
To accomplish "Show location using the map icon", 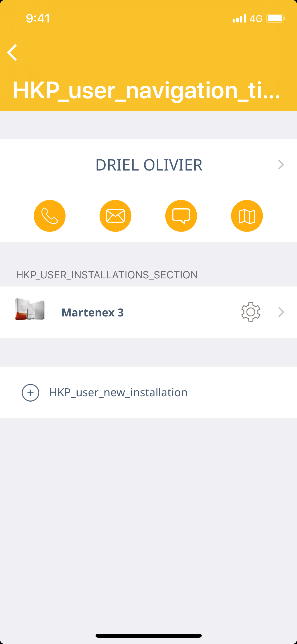I will (x=247, y=216).
